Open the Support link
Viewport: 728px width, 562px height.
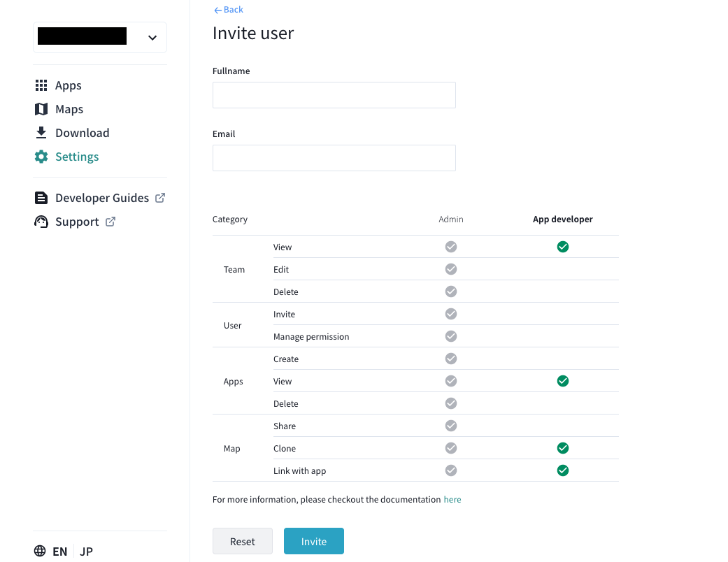coord(77,222)
